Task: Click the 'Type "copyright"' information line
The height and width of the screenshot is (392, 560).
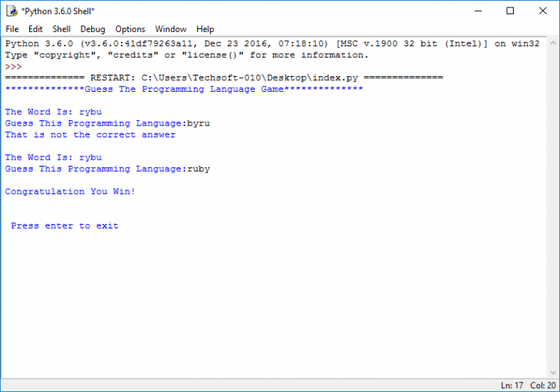Action: (x=187, y=55)
